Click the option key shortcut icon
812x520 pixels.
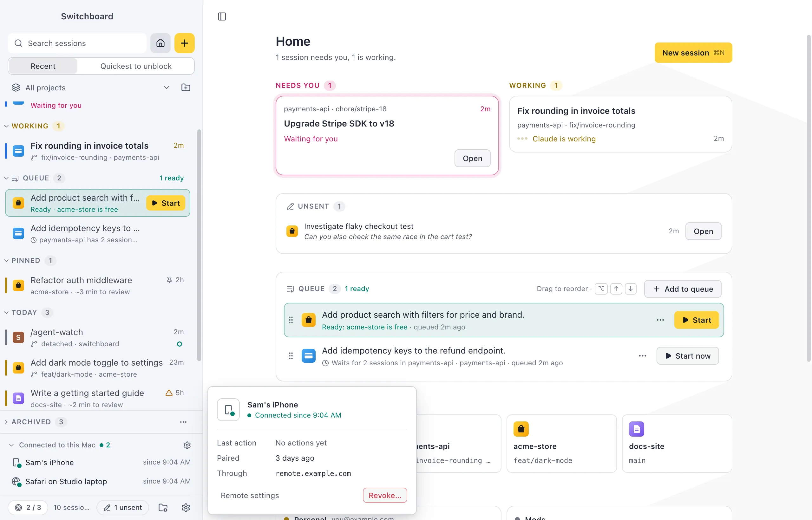[x=601, y=289]
